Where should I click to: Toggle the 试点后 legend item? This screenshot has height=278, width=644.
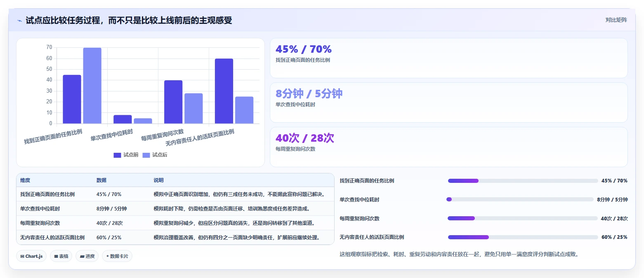point(155,155)
